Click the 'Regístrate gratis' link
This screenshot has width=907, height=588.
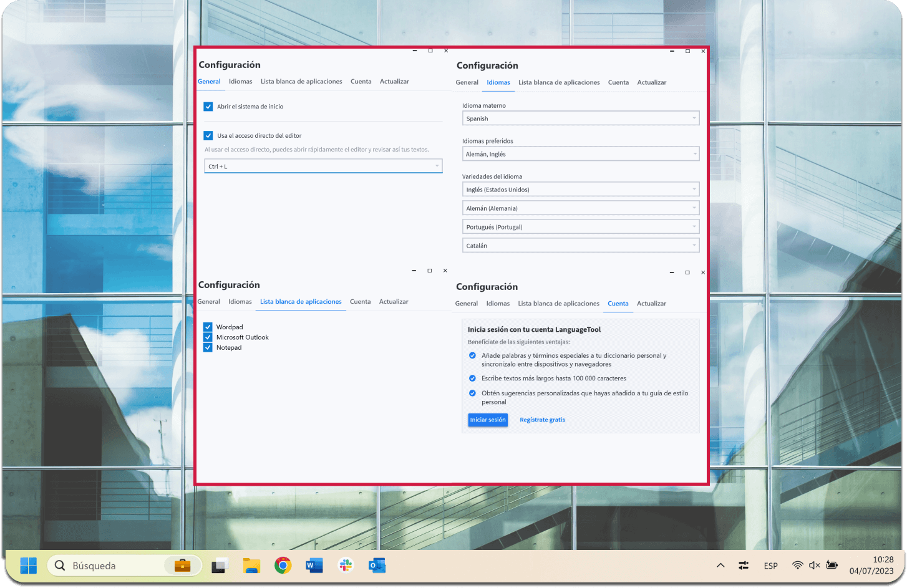542,420
